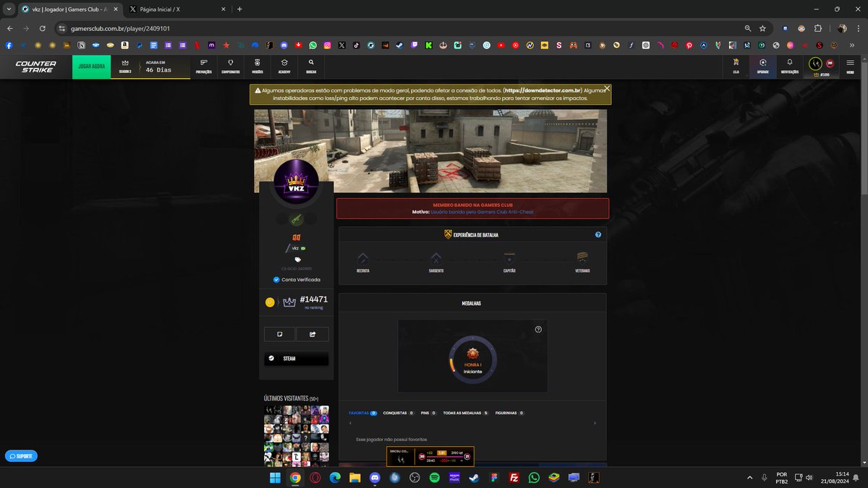Open the Notion bookmark
This screenshot has width=868, height=488.
tap(82, 45)
